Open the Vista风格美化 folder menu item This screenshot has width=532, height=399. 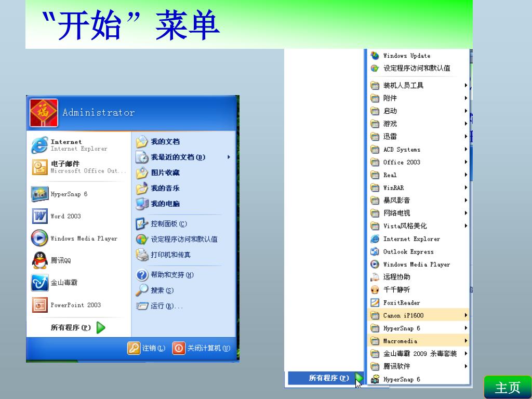pos(419,226)
